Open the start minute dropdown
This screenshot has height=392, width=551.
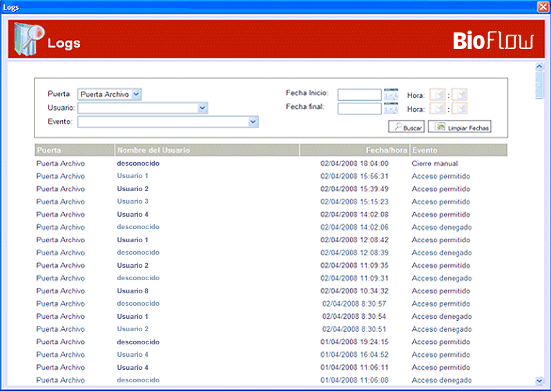[x=460, y=95]
